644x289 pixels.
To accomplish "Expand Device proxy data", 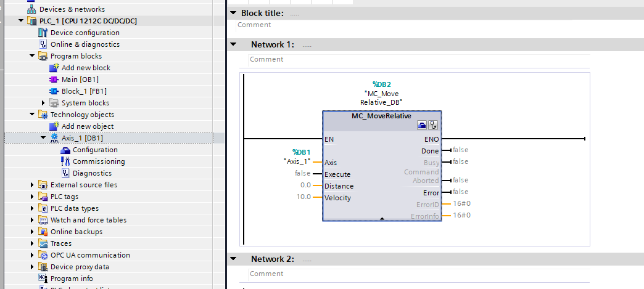I will [33, 267].
